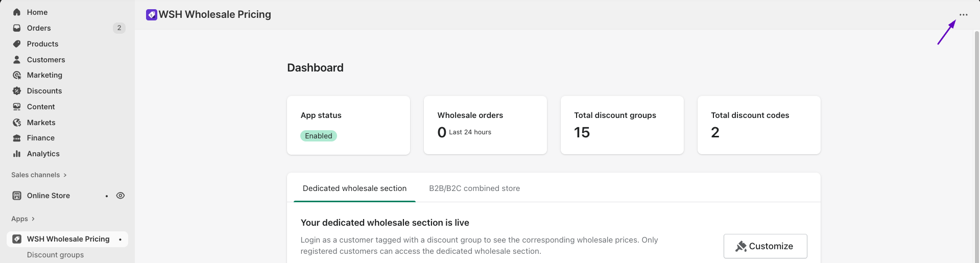Click the Finance bank icon
The height and width of the screenshot is (263, 980).
coord(17,138)
